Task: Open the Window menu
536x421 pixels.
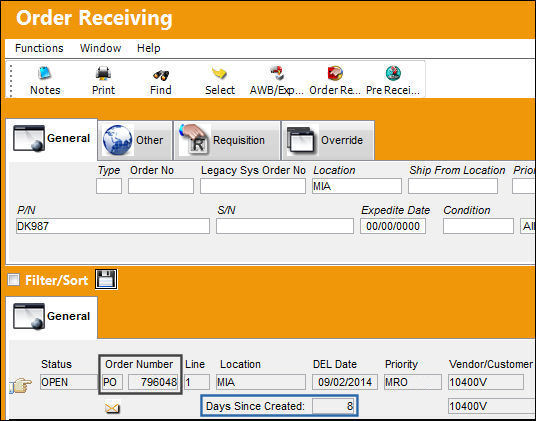Action: click(100, 48)
